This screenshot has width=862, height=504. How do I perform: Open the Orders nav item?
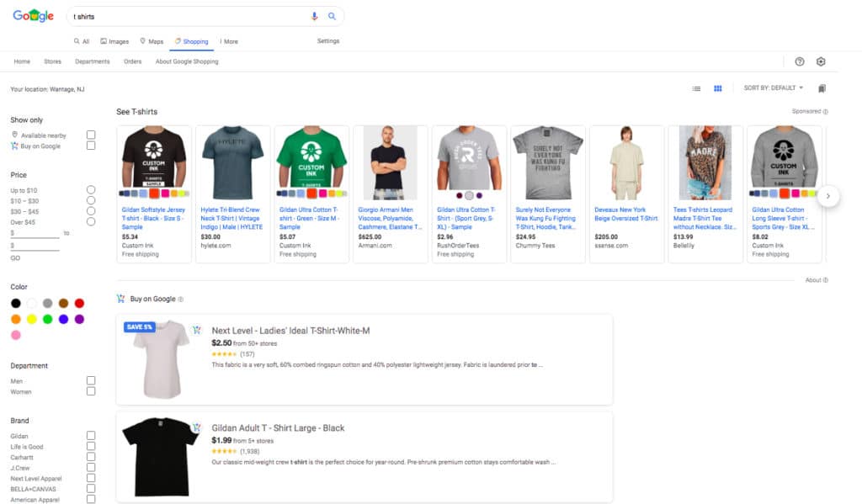pyautogui.click(x=132, y=61)
